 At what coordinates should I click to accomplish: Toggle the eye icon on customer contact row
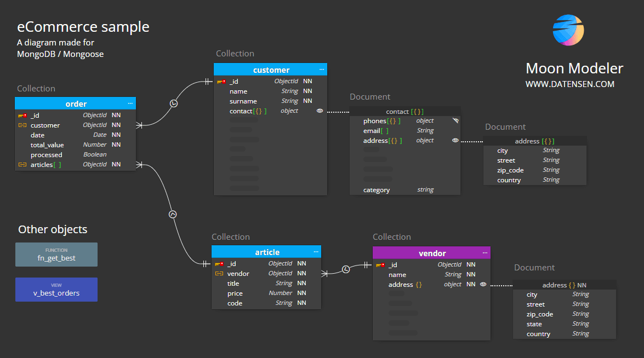pyautogui.click(x=320, y=111)
